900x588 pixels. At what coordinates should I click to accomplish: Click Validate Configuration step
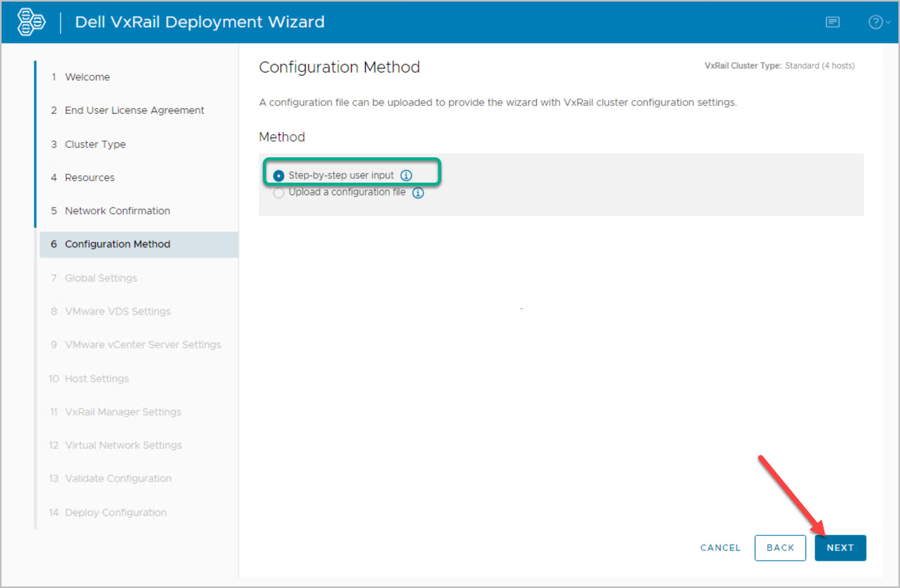[x=118, y=479]
